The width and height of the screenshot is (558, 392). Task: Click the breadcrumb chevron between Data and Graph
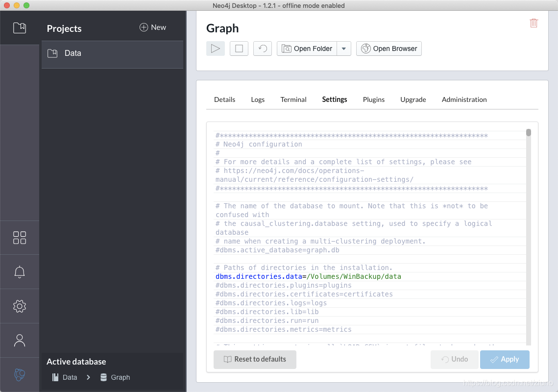point(88,377)
